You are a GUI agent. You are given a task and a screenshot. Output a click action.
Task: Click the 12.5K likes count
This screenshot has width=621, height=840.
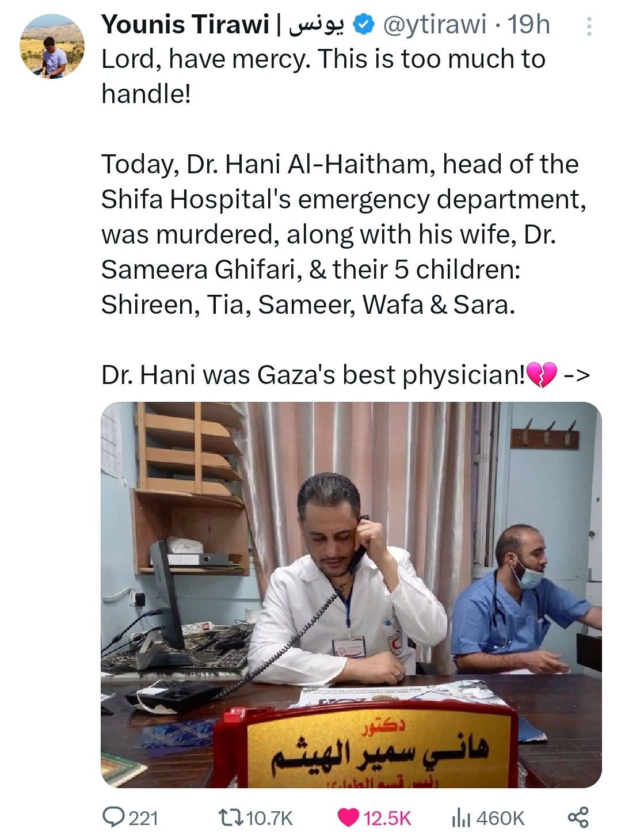387,818
